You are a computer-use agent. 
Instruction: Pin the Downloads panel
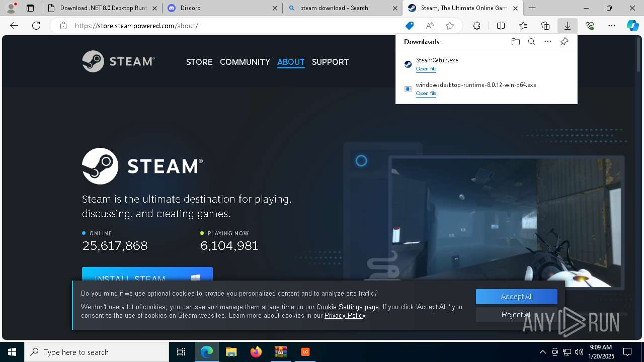point(564,42)
